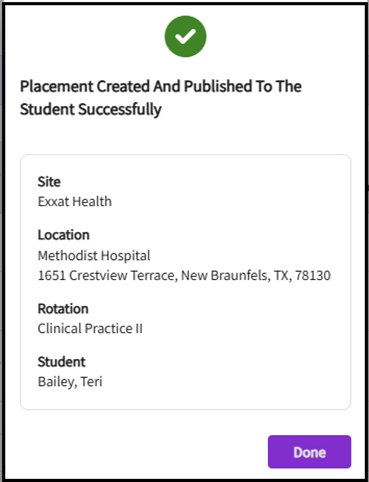Click the 1651 Crestview Terrace street text
Viewport: 369px width, 482px height.
(106, 276)
